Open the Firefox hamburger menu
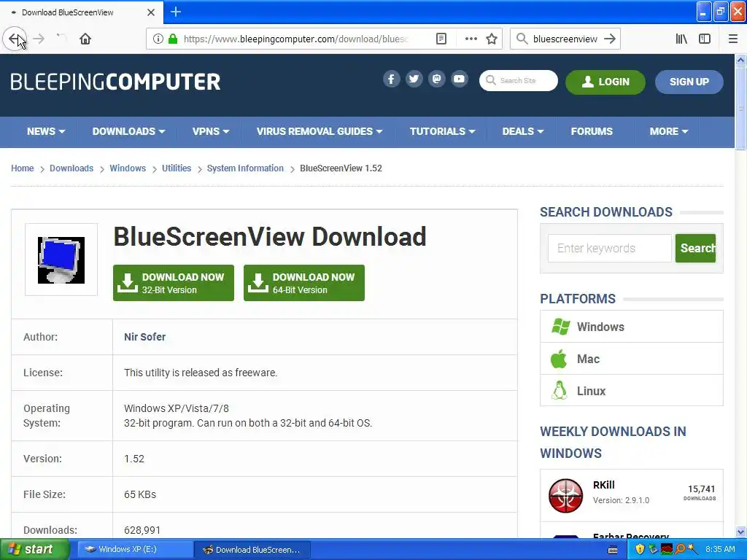 732,39
